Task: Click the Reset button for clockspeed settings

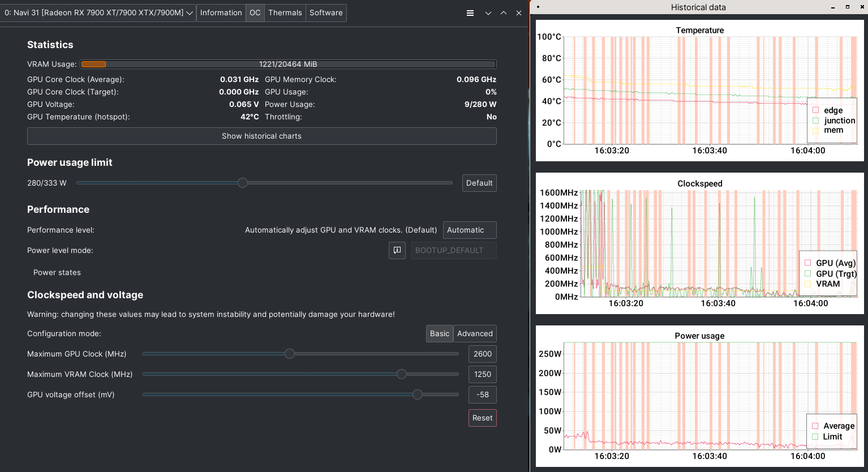Action: 483,418
